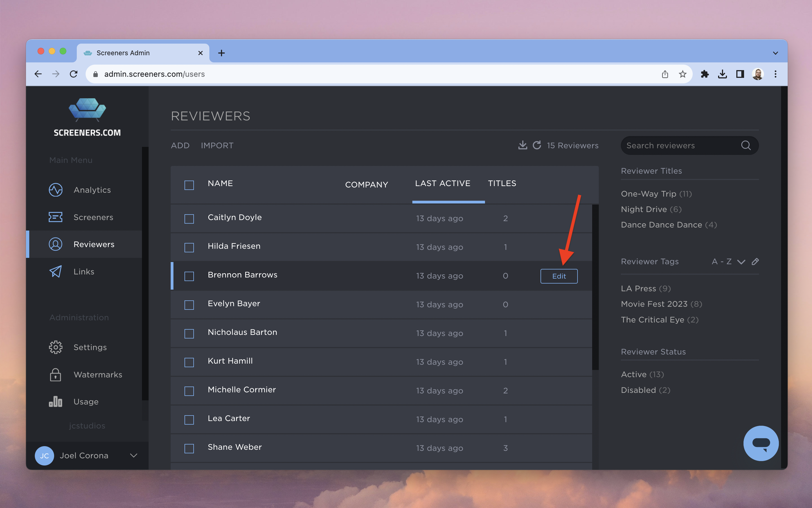Refresh the reviewers list
The image size is (812, 508).
537,145
